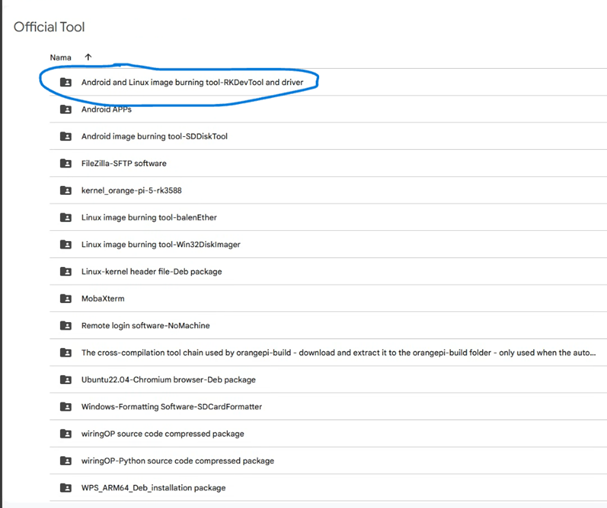This screenshot has width=607, height=508.
Task: Click folder icon for RKDevTool and driver row
Action: [66, 82]
